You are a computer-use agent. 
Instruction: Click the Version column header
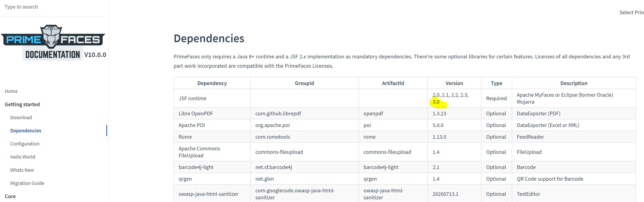point(454,83)
